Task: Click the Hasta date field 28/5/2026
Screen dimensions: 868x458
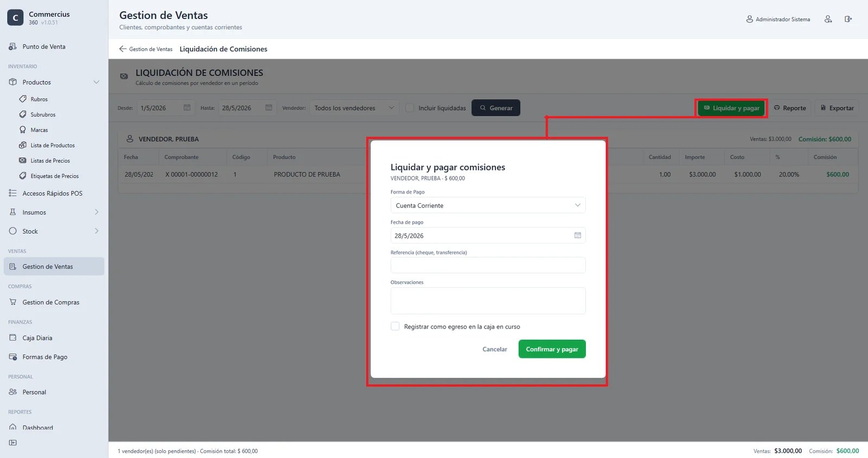Action: coord(247,108)
